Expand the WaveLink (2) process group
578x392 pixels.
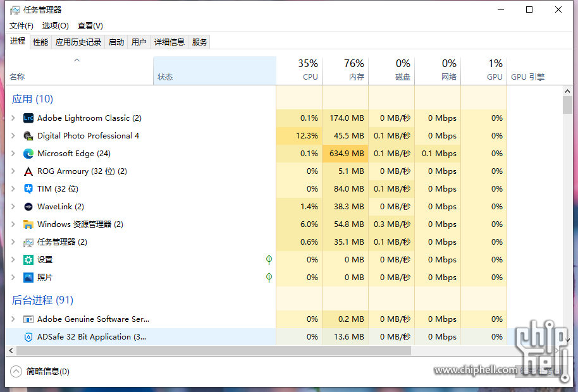pyautogui.click(x=13, y=206)
